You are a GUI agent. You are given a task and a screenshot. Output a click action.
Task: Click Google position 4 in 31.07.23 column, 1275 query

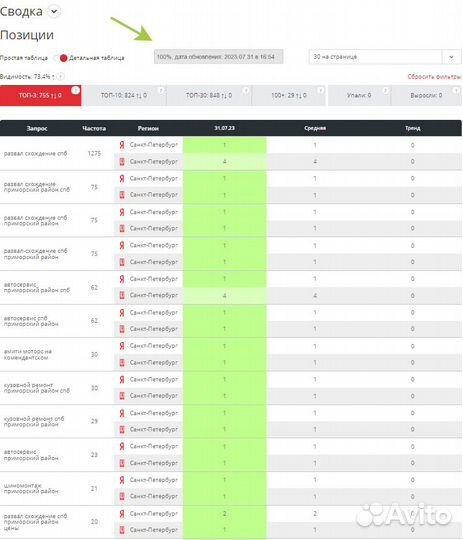[224, 162]
